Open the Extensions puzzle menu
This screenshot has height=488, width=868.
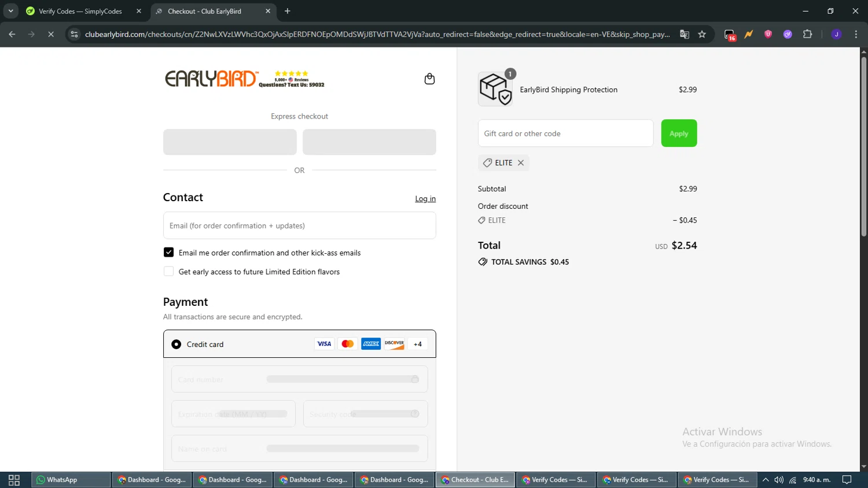tap(808, 34)
